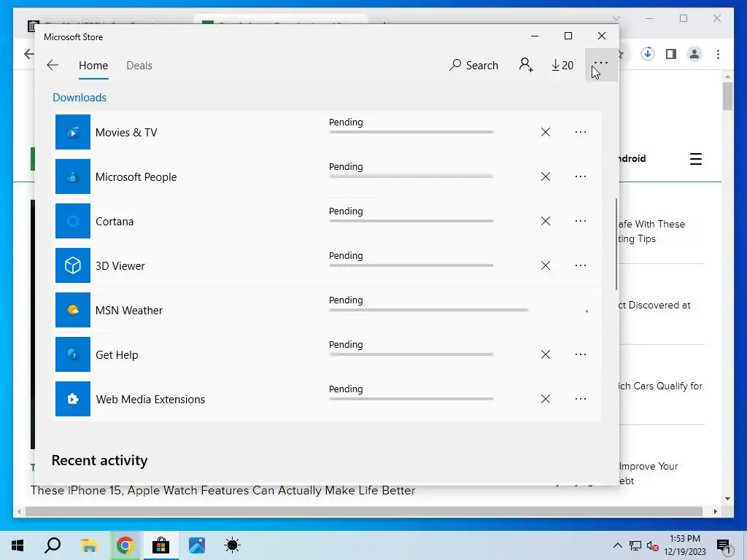The width and height of the screenshot is (747, 560).
Task: Select the Microsoft People name
Action: pyautogui.click(x=136, y=177)
